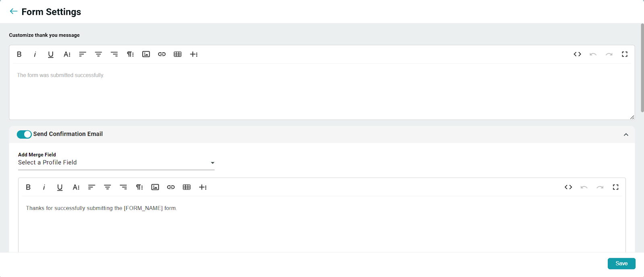Open more insert options in email editor
The width and height of the screenshot is (644, 277).
203,187
